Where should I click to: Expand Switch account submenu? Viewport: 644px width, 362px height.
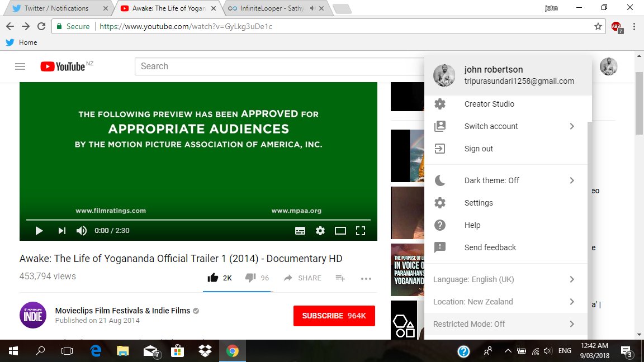[x=505, y=126]
